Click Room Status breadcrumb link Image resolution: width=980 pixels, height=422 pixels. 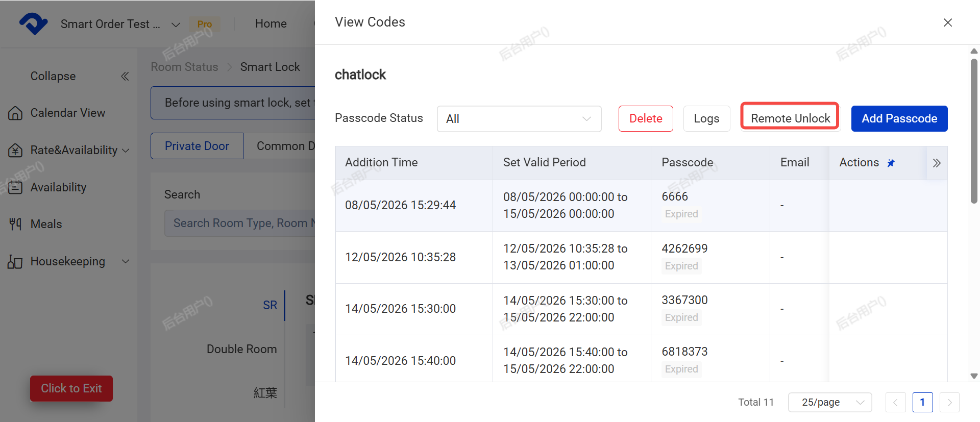click(x=184, y=67)
